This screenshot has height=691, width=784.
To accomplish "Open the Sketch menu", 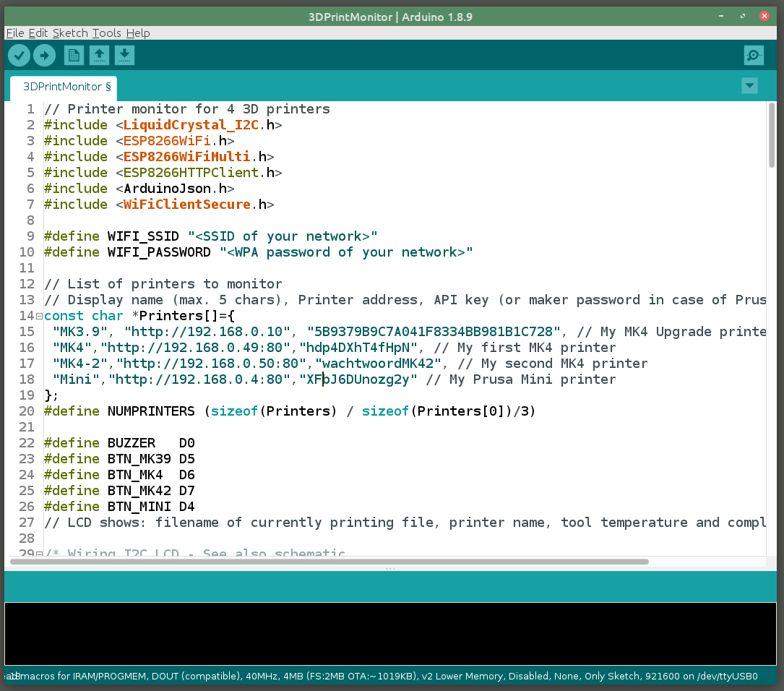I will [x=69, y=33].
